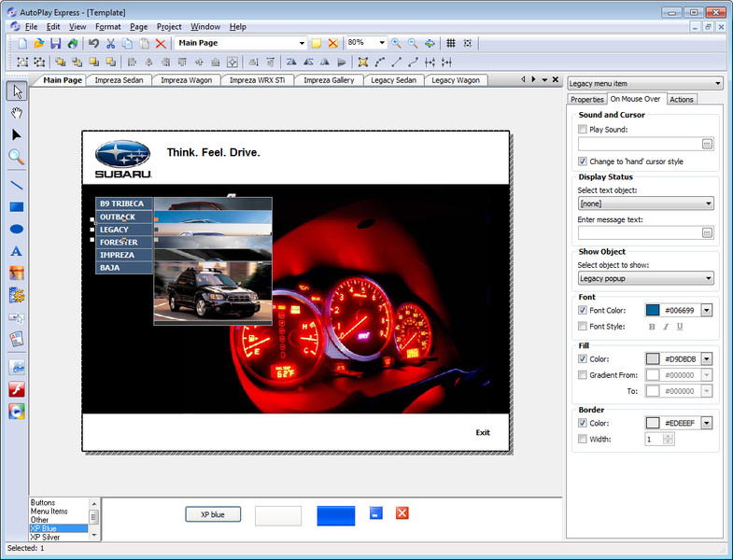733x560 pixels.
Task: Click the Zoom Out magnifier icon
Action: coord(413,44)
